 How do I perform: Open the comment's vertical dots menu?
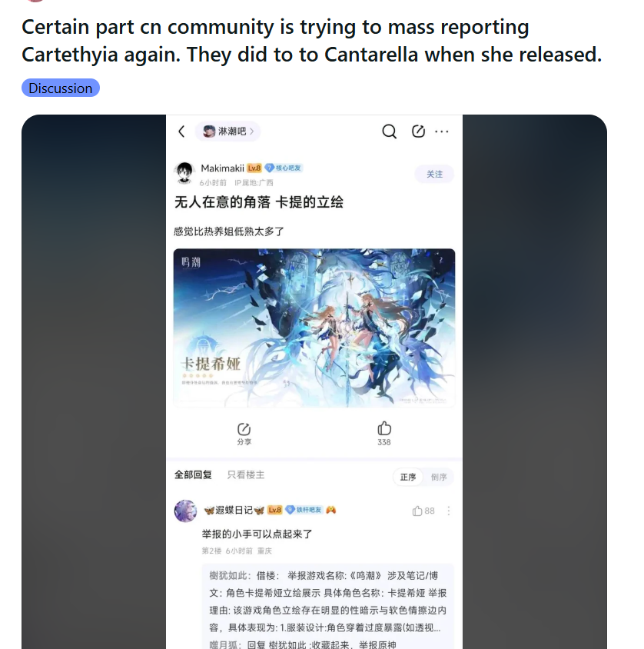pyautogui.click(x=448, y=511)
